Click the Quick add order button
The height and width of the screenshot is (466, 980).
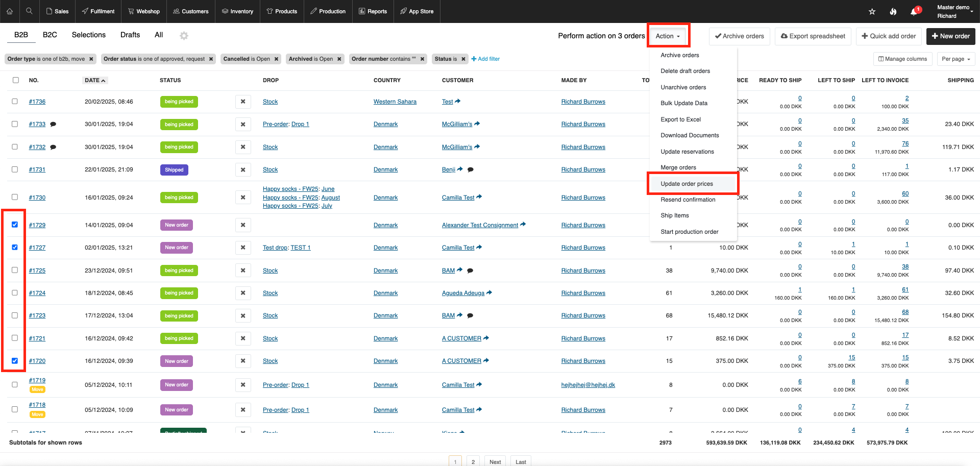point(889,36)
